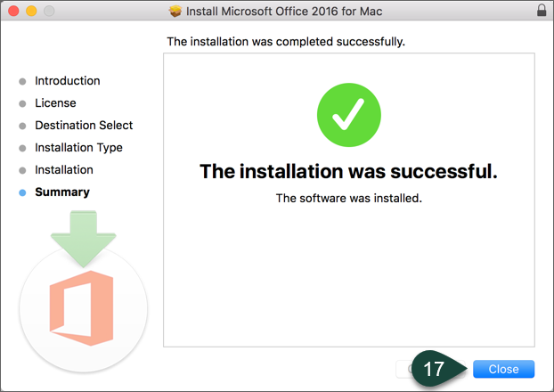Viewport: 554px width, 392px height.
Task: Select the Introduction step in sidebar
Action: 67,81
